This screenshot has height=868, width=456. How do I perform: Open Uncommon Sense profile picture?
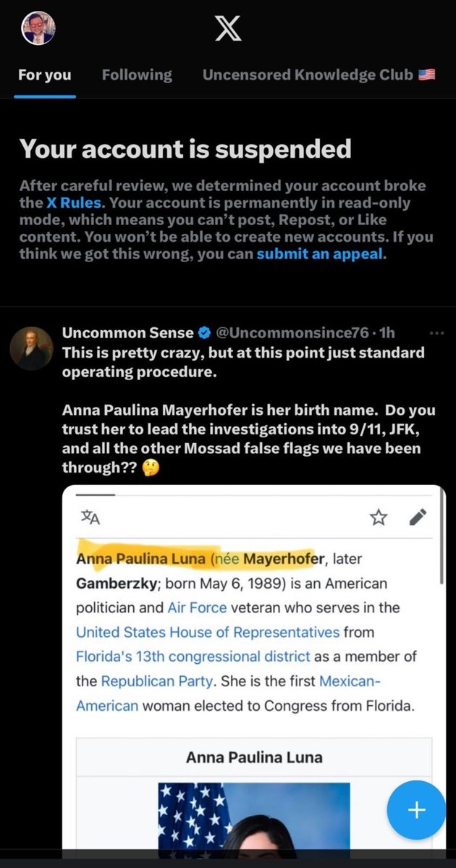31,348
